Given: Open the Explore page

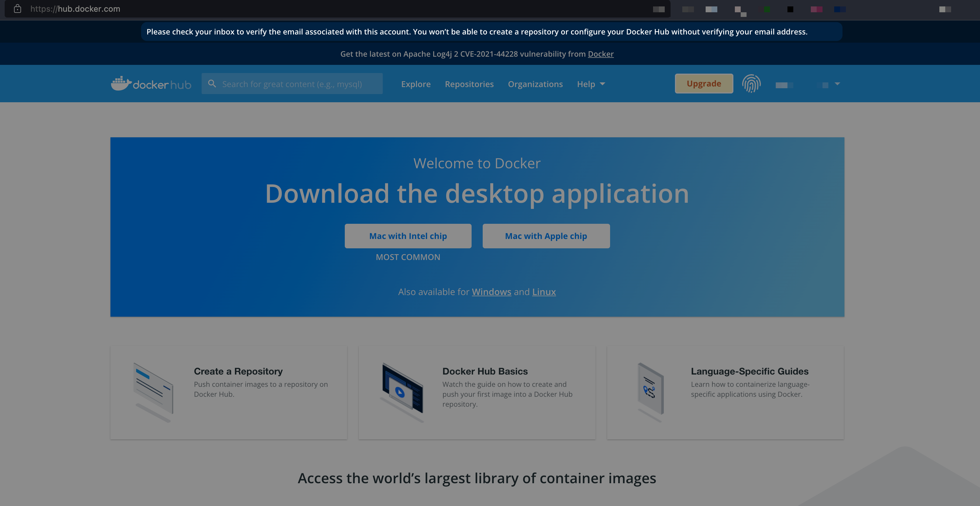Looking at the screenshot, I should 416,84.
